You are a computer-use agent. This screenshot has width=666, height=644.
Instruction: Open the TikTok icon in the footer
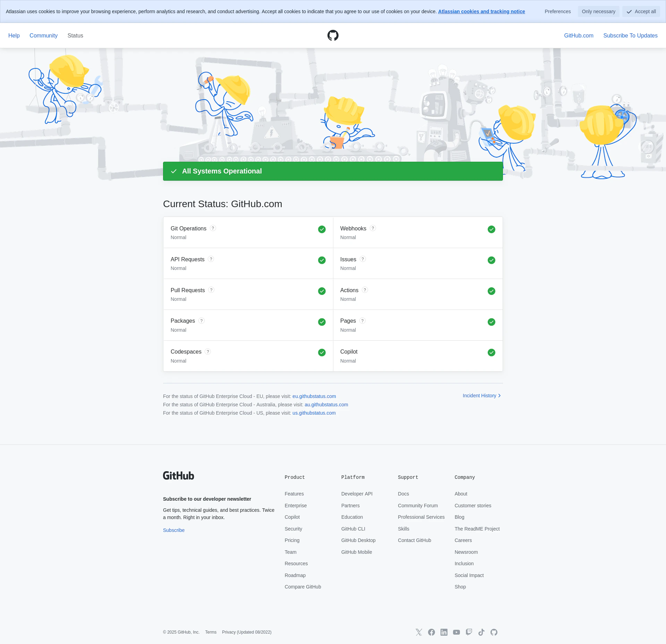tap(481, 632)
